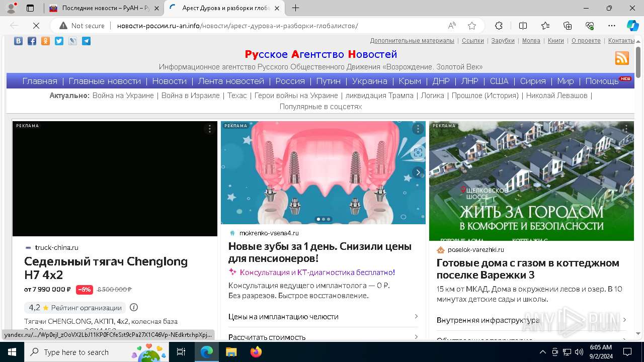Open Favorites list icon
644x362 pixels.
click(545, 26)
